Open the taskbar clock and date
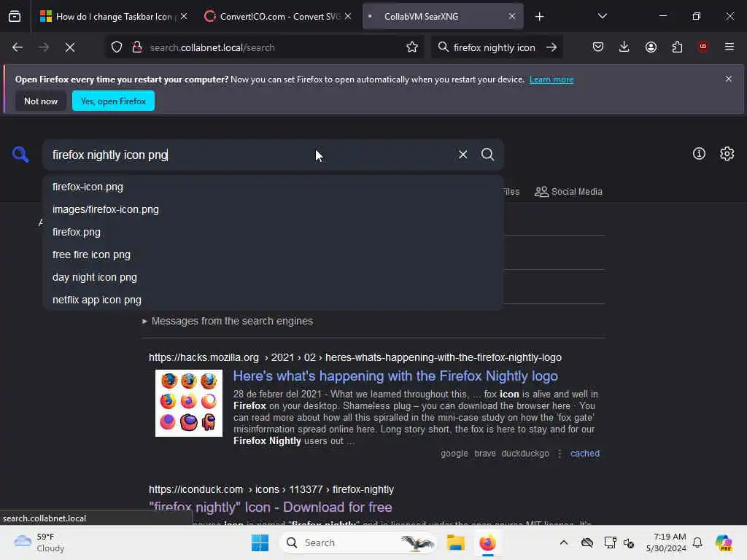 click(x=666, y=542)
